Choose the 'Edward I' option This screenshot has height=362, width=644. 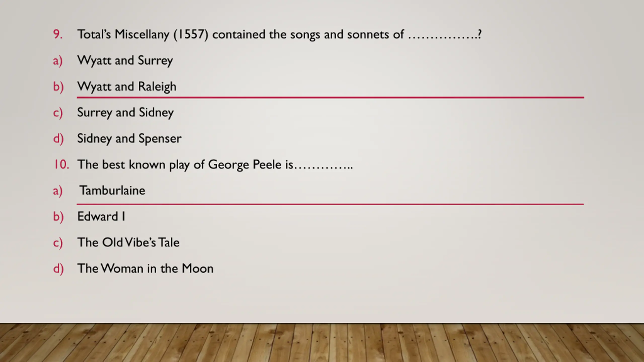tap(101, 216)
